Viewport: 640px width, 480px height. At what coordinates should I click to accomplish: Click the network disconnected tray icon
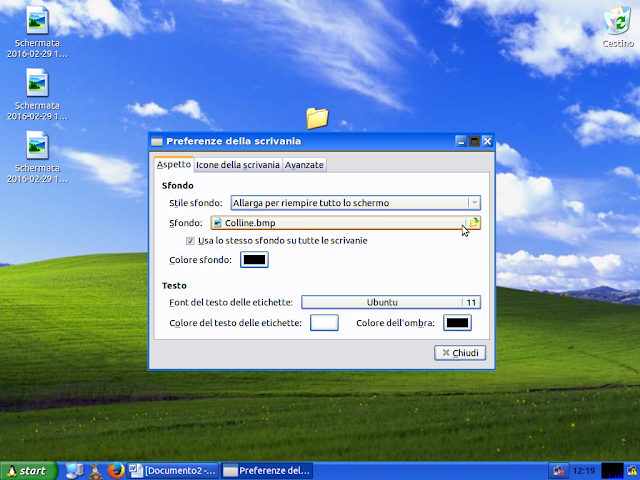click(x=558, y=471)
